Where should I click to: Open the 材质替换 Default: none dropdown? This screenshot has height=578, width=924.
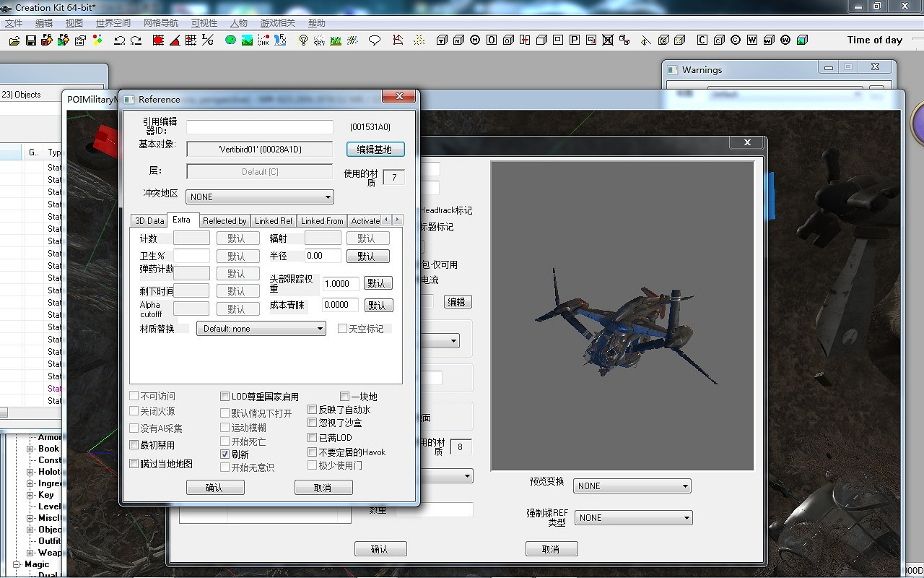pyautogui.click(x=261, y=329)
